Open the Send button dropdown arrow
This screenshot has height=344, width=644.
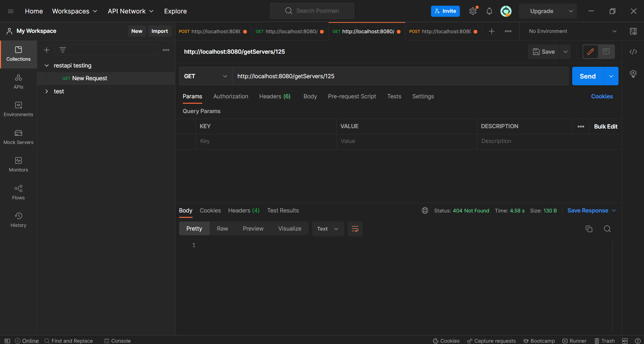pyautogui.click(x=611, y=76)
